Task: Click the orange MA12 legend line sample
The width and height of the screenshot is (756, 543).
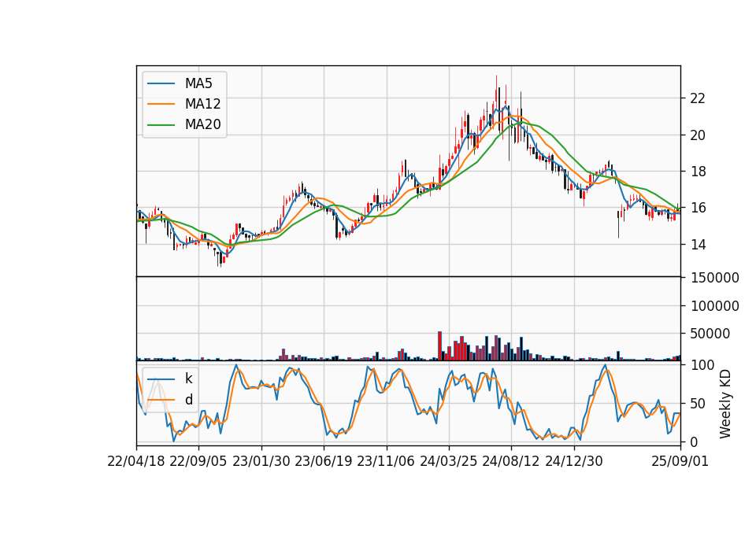Action: (x=161, y=104)
